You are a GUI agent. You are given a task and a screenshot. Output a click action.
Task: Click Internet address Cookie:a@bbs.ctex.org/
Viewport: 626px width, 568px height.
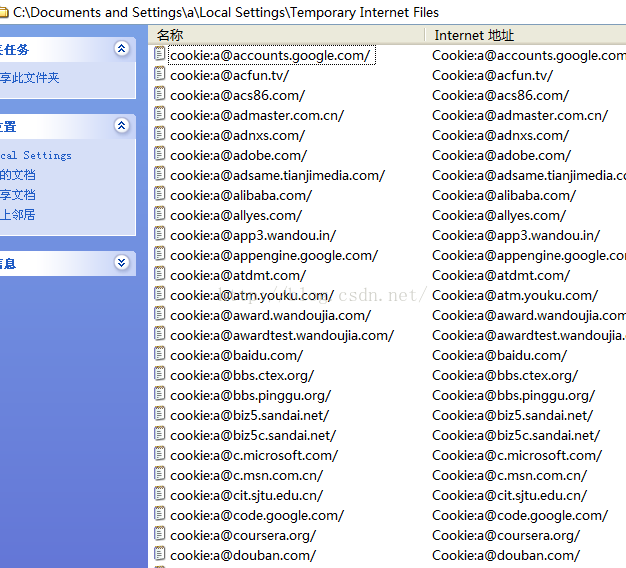pos(505,375)
